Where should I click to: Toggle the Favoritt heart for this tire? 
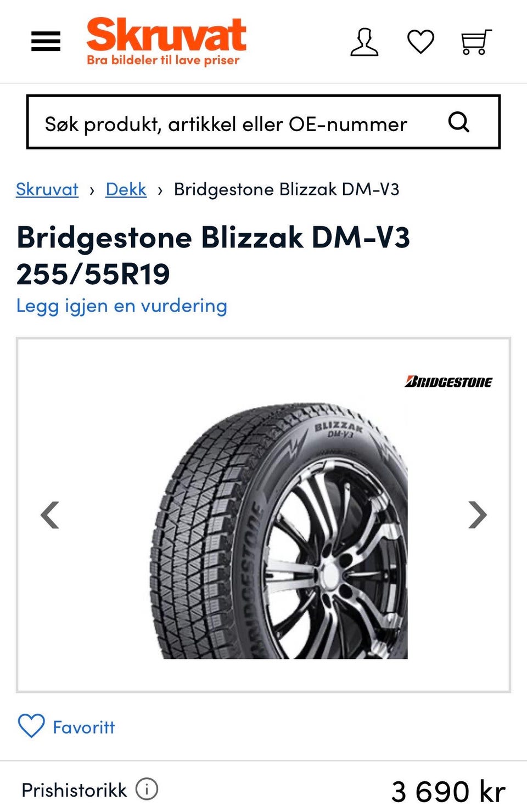click(x=31, y=726)
